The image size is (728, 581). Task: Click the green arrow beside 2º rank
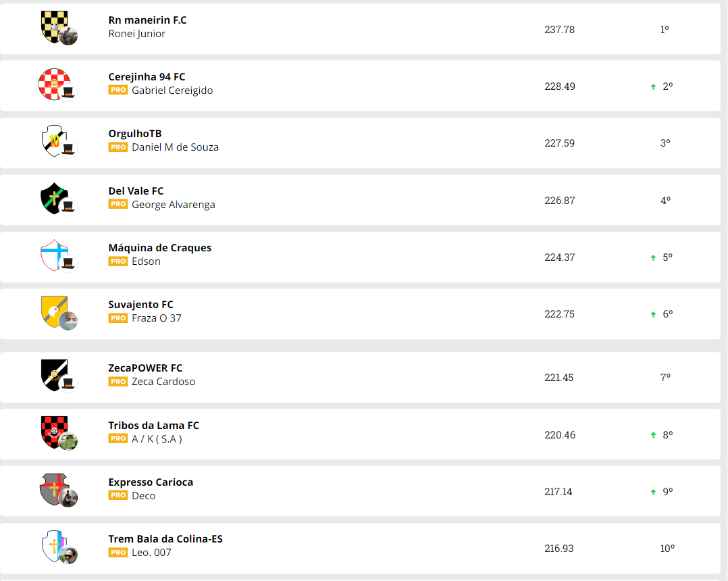[x=653, y=87]
